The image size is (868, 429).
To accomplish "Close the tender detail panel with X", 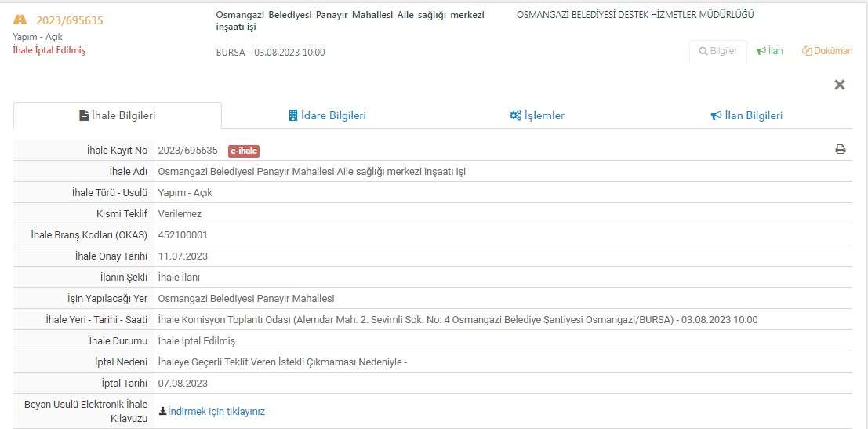I will [839, 85].
